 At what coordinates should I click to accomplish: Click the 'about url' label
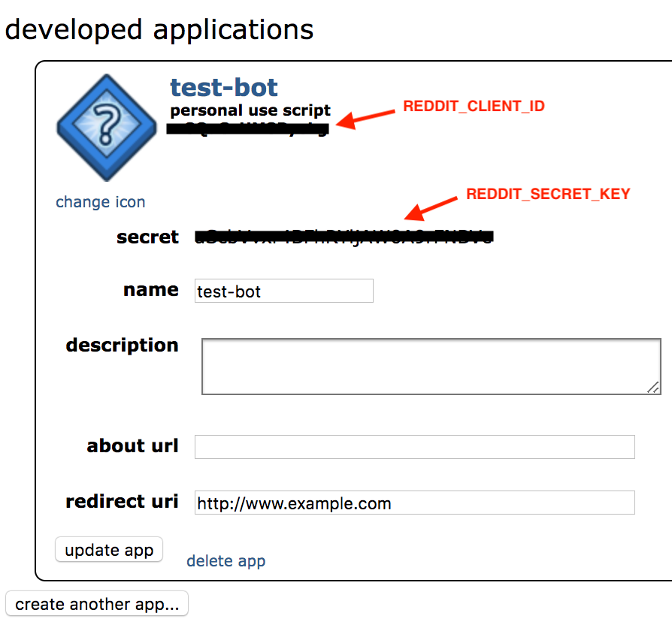(x=132, y=445)
